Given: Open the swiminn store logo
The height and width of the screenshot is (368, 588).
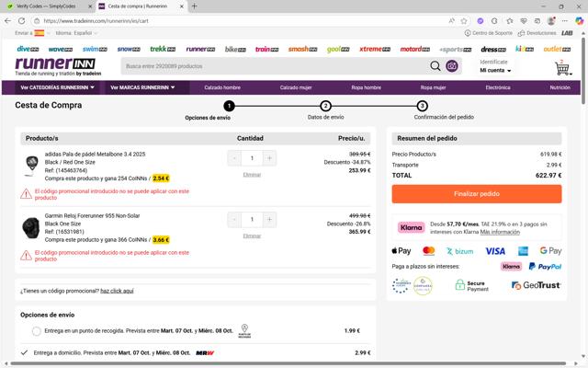Looking at the screenshot, I should (95, 49).
